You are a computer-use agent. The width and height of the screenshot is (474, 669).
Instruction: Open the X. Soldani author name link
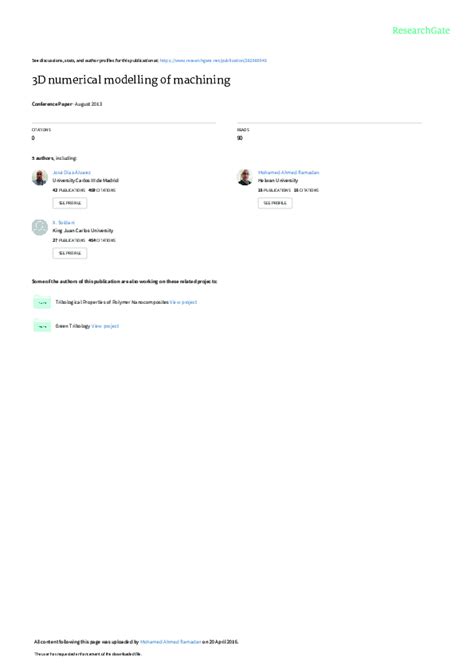point(64,223)
